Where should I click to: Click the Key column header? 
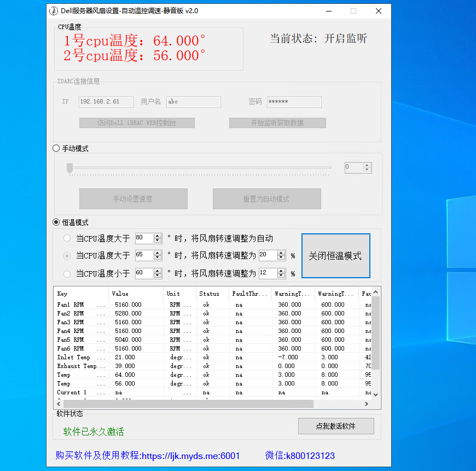click(x=80, y=294)
